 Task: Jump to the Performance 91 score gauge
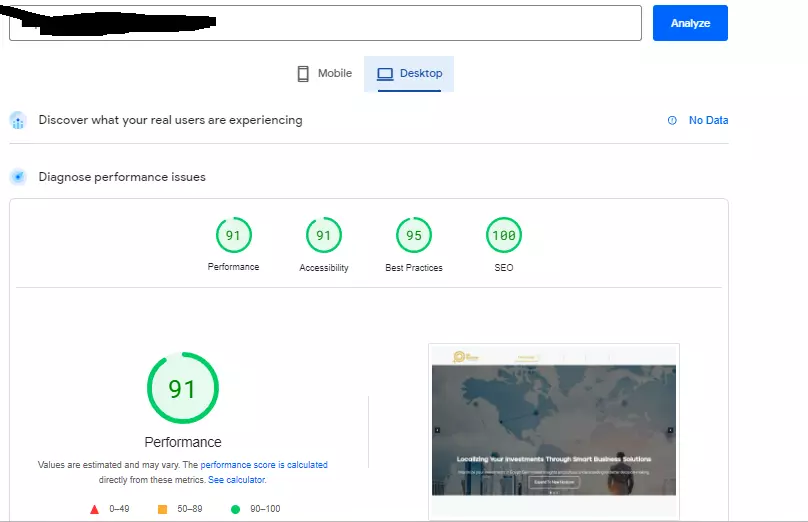click(x=233, y=235)
